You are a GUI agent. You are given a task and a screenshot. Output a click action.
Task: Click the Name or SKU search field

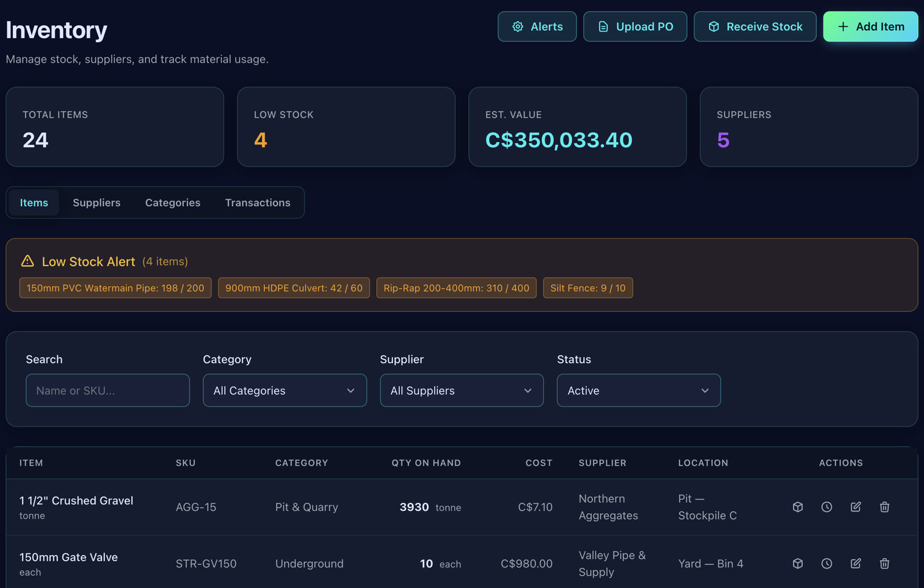pos(108,390)
